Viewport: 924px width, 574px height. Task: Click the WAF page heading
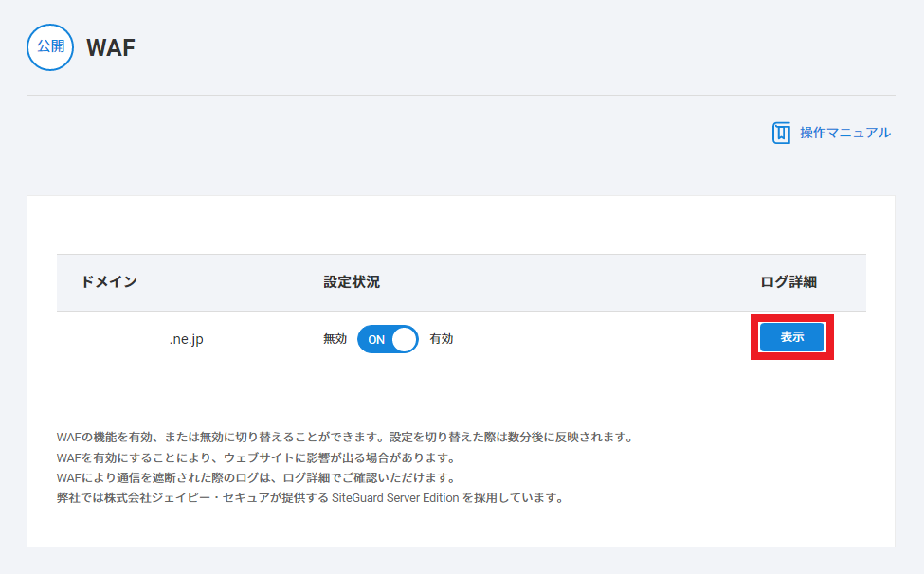(x=111, y=48)
